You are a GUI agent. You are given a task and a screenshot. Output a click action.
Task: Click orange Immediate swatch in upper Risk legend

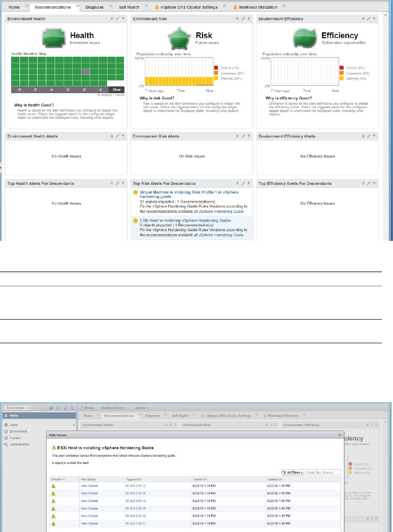[216, 73]
